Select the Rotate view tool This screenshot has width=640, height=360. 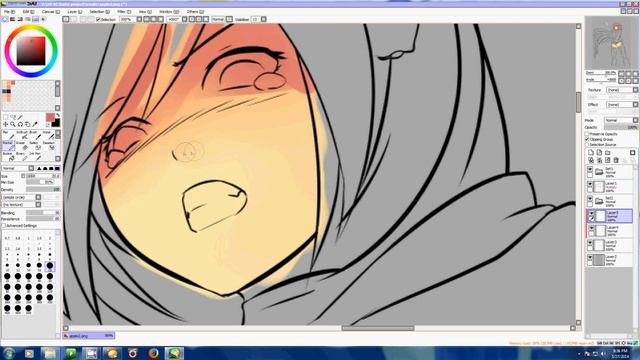tap(20, 124)
